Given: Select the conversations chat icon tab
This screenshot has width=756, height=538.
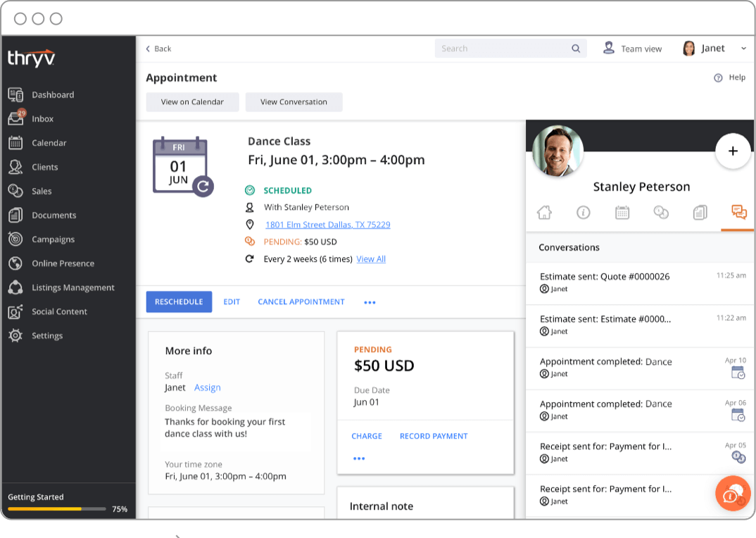Looking at the screenshot, I should coord(739,212).
